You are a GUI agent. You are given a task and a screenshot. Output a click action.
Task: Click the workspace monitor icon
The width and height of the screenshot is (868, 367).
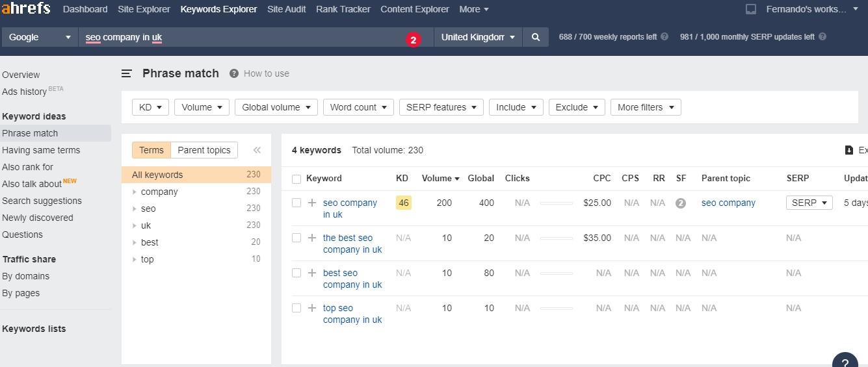[750, 9]
